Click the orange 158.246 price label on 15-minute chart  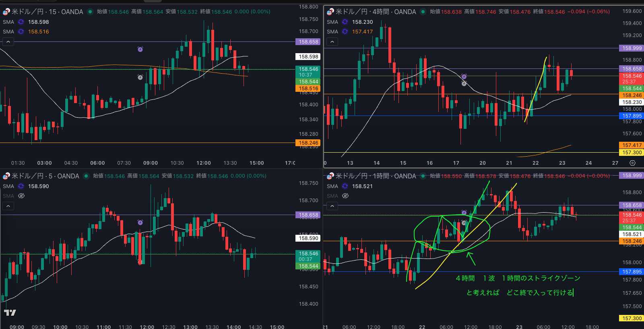tap(308, 143)
